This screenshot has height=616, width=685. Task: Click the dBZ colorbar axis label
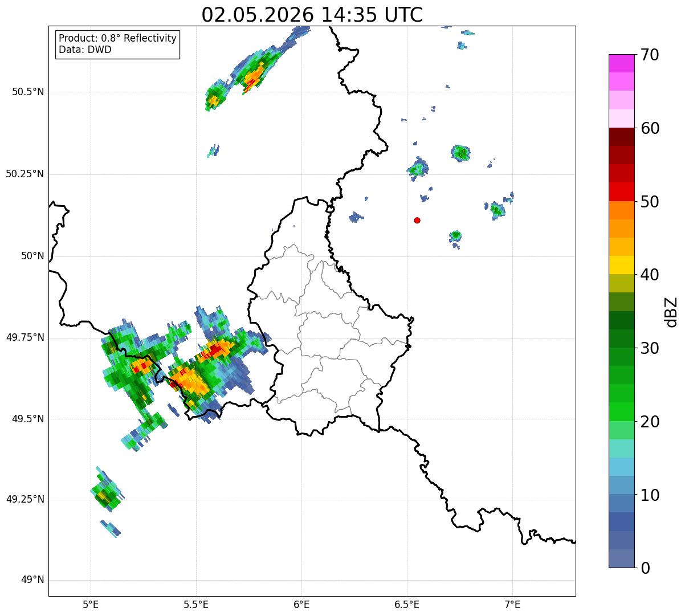click(671, 311)
